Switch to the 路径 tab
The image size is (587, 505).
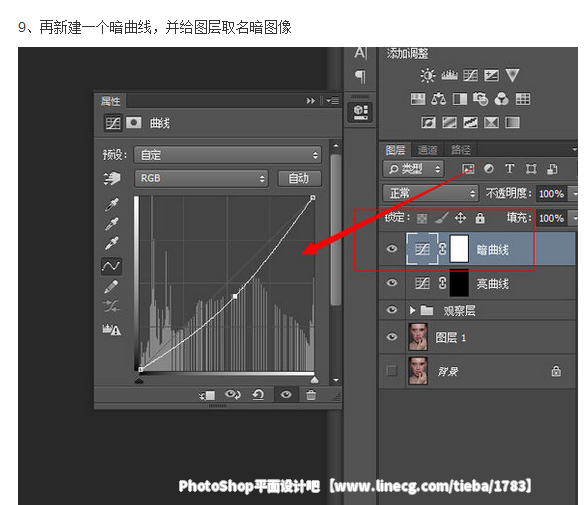click(x=460, y=150)
